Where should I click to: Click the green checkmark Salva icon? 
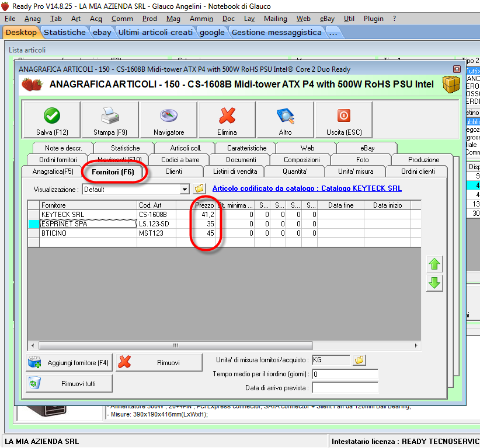pos(52,116)
